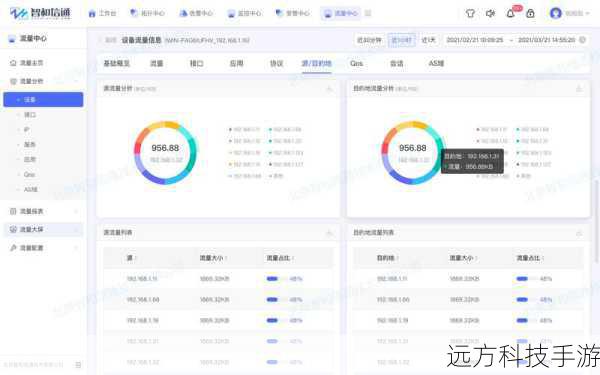This screenshot has height=375, width=600.
Task: Choose the 近1小时 time range button
Action: [x=401, y=40]
